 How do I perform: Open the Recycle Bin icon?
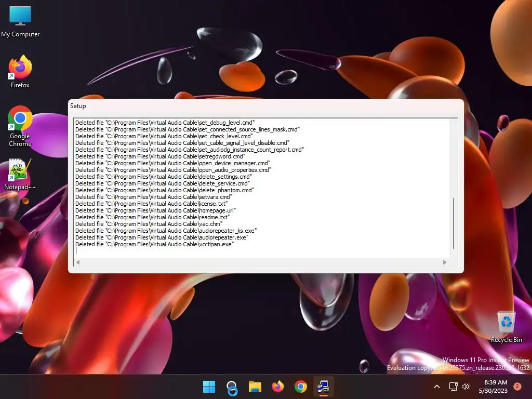[x=506, y=327]
